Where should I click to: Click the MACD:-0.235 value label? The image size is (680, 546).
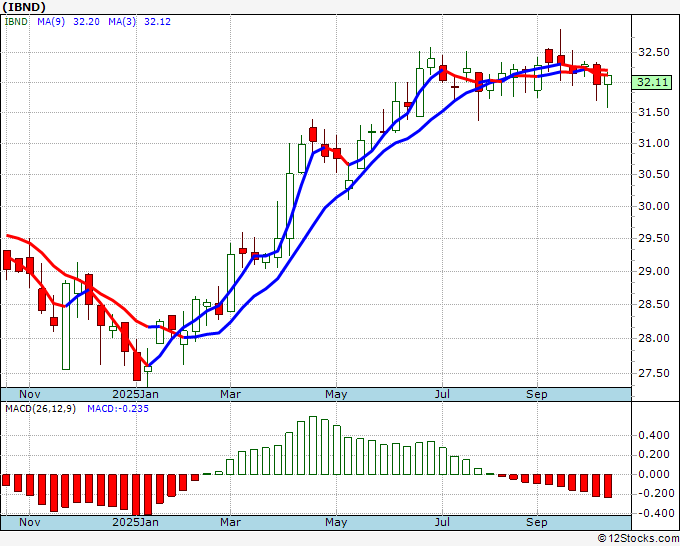click(118, 409)
